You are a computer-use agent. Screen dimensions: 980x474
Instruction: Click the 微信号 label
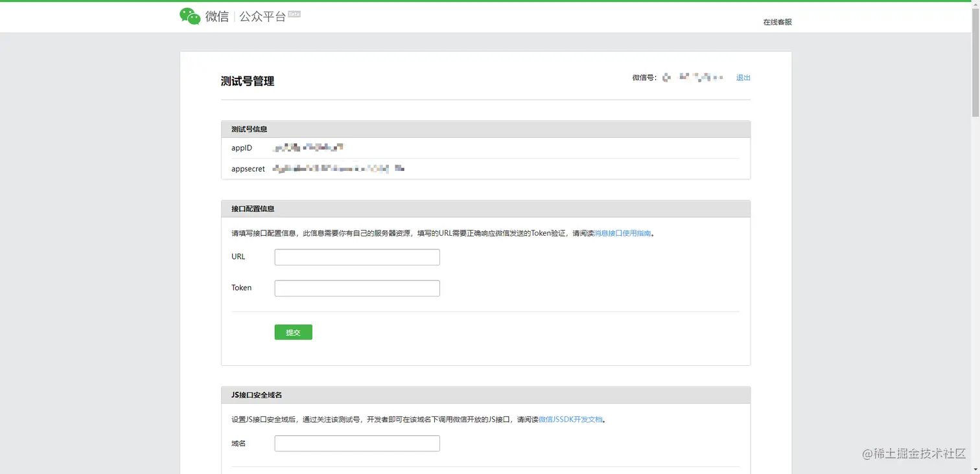point(644,78)
